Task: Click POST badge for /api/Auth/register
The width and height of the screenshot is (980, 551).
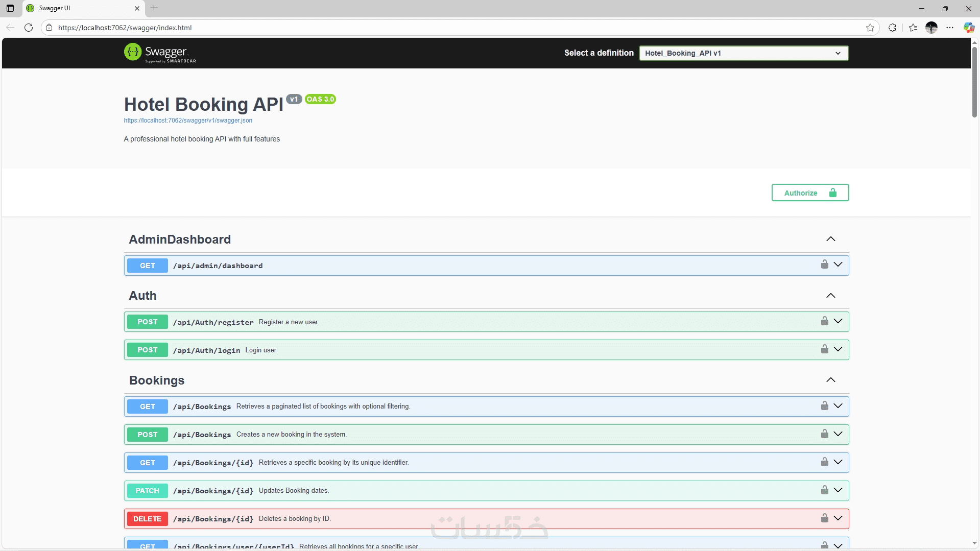Action: click(x=147, y=322)
